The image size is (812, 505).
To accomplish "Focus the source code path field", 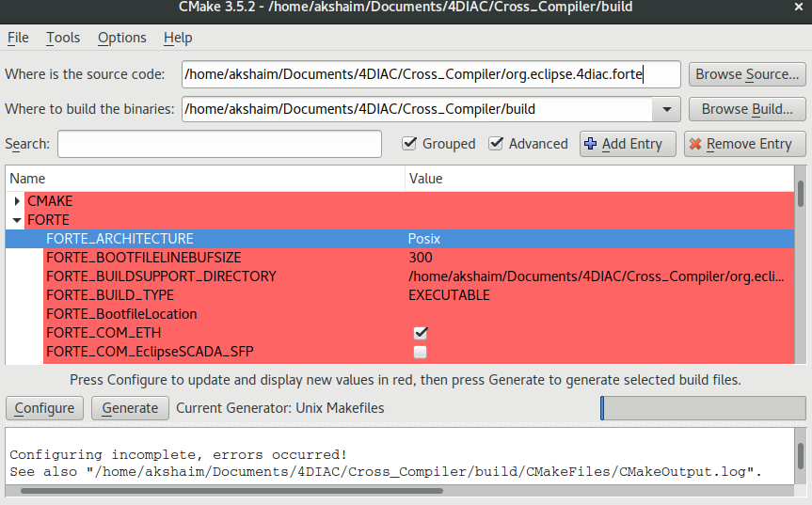I will click(431, 74).
